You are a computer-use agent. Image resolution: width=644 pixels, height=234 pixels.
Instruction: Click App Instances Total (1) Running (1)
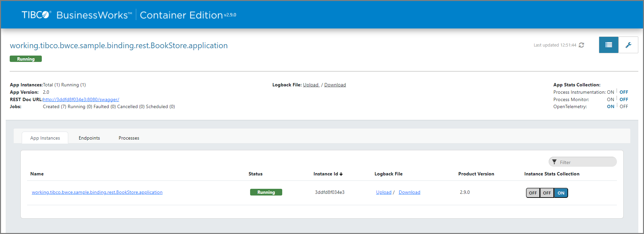point(64,85)
